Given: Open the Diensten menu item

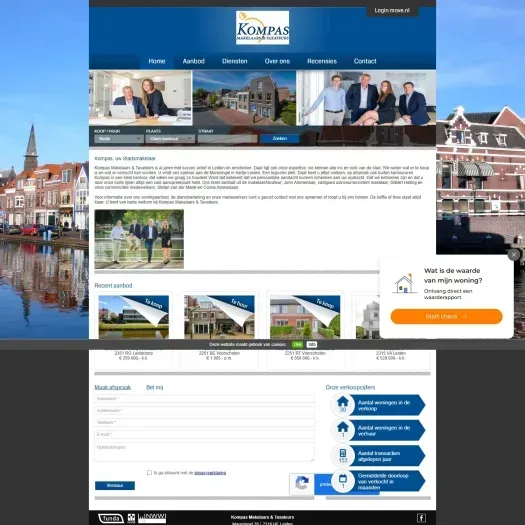Looking at the screenshot, I should pos(235,61).
